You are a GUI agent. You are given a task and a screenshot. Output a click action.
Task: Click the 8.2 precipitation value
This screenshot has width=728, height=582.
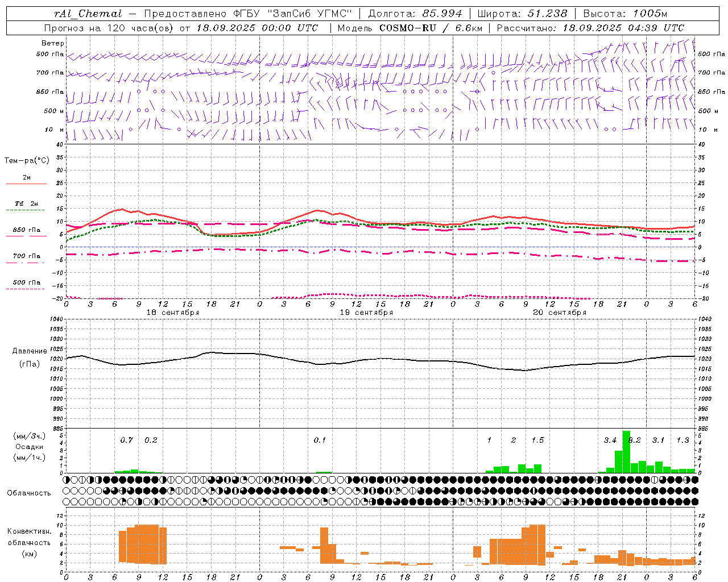click(635, 440)
